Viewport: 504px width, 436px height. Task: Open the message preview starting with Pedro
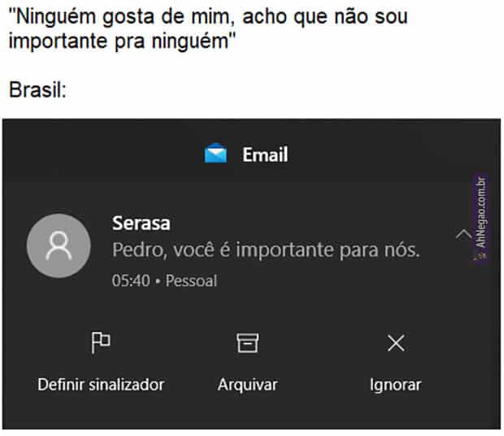point(265,251)
